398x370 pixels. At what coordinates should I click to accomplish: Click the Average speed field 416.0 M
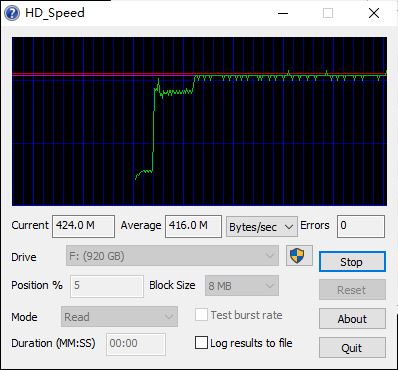coord(193,226)
